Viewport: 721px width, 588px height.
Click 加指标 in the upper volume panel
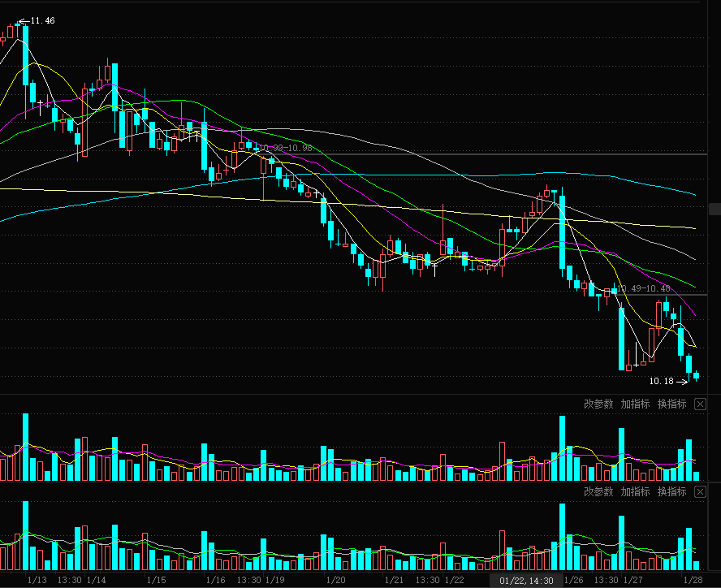(x=635, y=404)
